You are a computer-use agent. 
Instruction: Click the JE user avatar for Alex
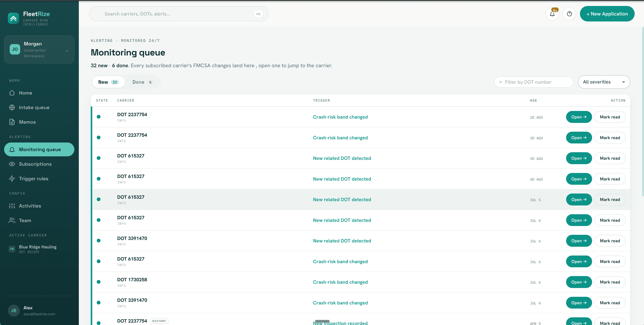14,310
